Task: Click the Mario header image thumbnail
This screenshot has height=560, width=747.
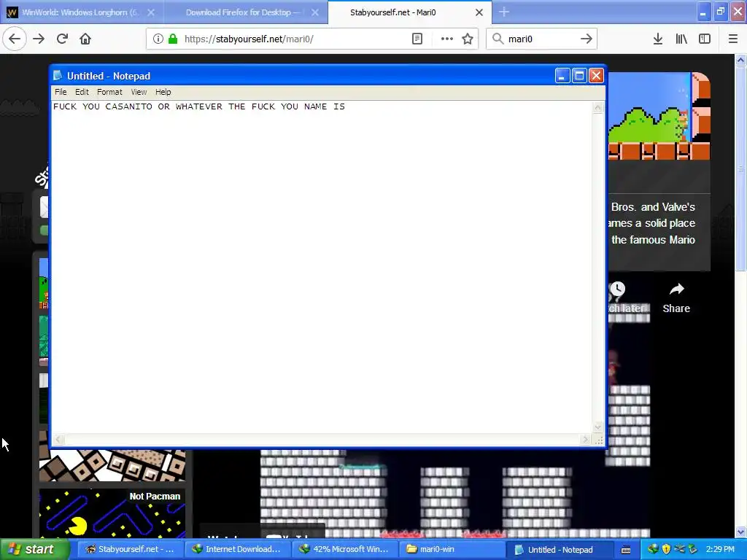Action: click(659, 116)
